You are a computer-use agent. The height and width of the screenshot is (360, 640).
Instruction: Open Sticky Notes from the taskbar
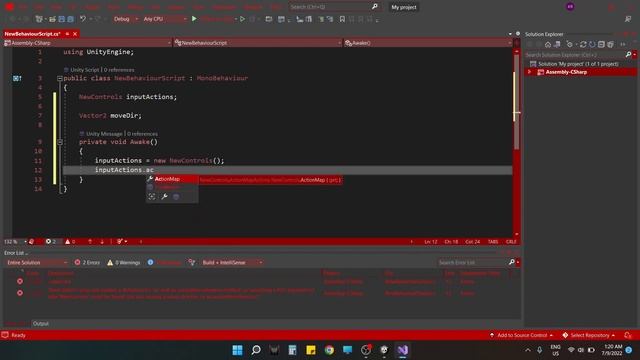[x=311, y=350]
